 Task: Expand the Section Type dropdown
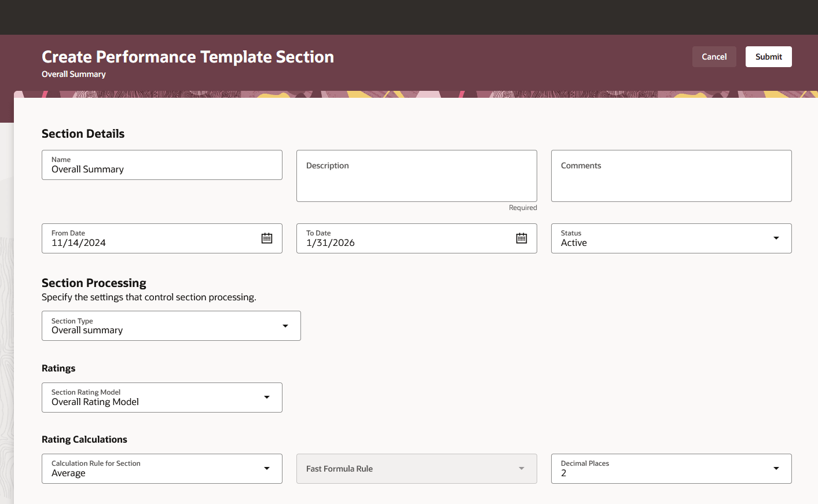tap(285, 326)
